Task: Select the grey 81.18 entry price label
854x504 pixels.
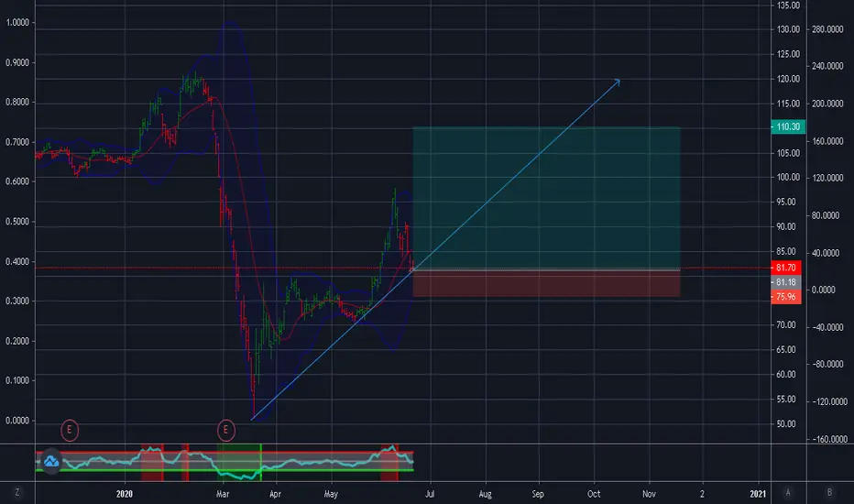Action: point(786,282)
